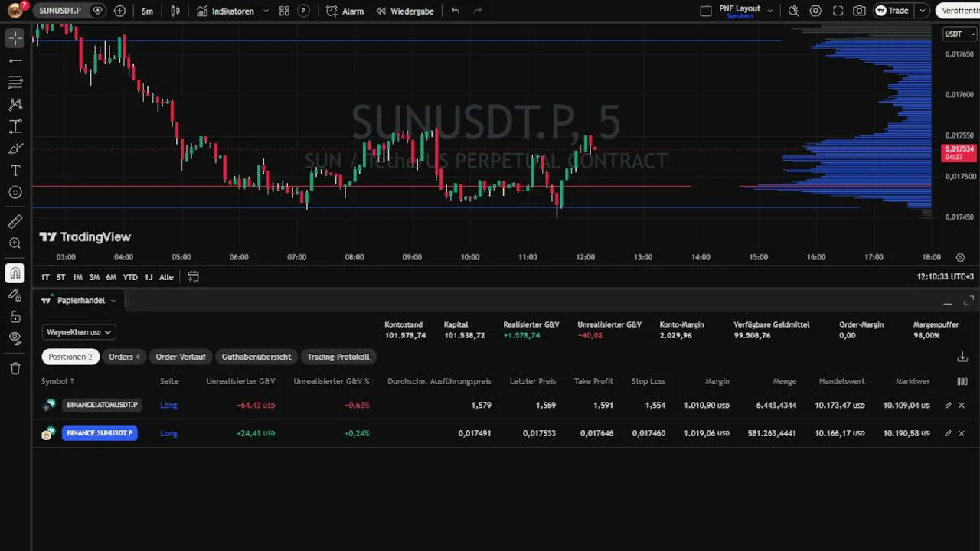Sort positions by the Symbol column header
Viewport: 980px width, 551px height.
tap(58, 381)
